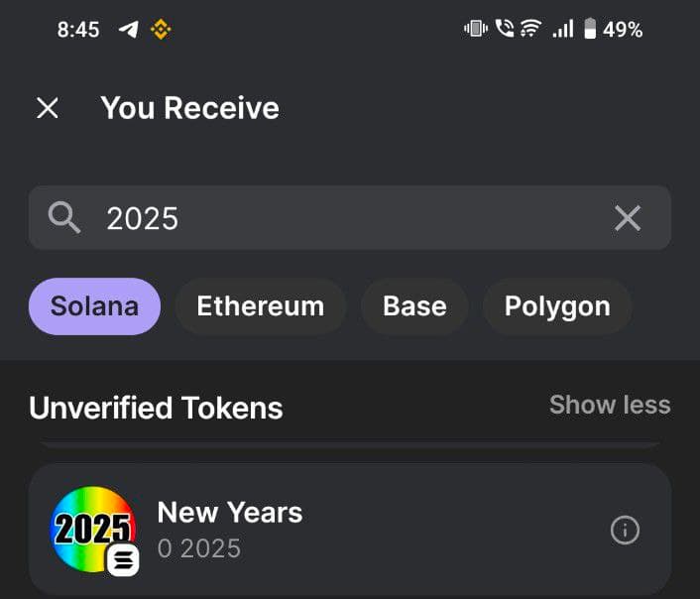Select the Solana network filter

pyautogui.click(x=94, y=306)
